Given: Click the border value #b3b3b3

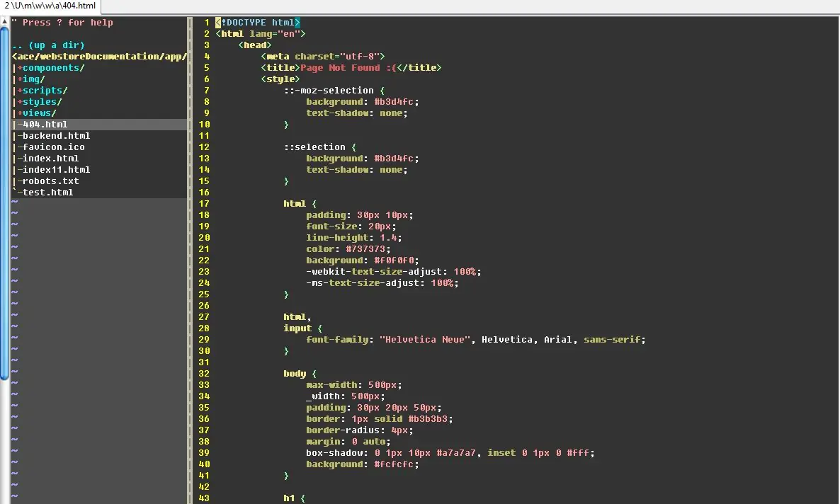Looking at the screenshot, I should 428,419.
